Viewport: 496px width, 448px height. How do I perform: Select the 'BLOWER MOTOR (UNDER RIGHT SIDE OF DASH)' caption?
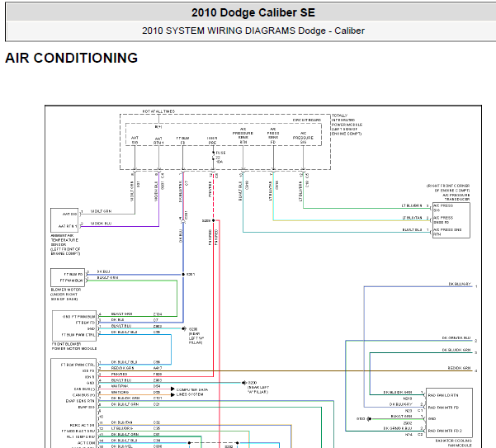[x=66, y=294]
